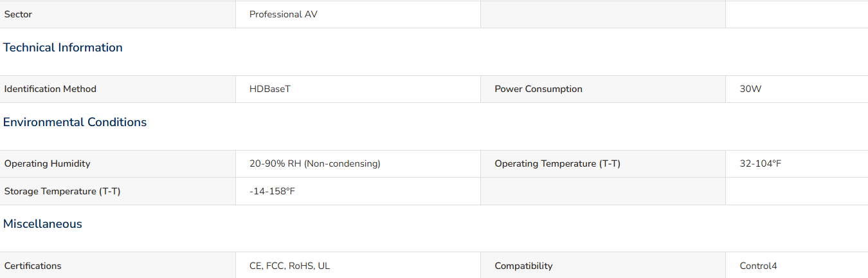Select the Miscellaneous section heading
This screenshot has width=868, height=278.
click(x=42, y=224)
